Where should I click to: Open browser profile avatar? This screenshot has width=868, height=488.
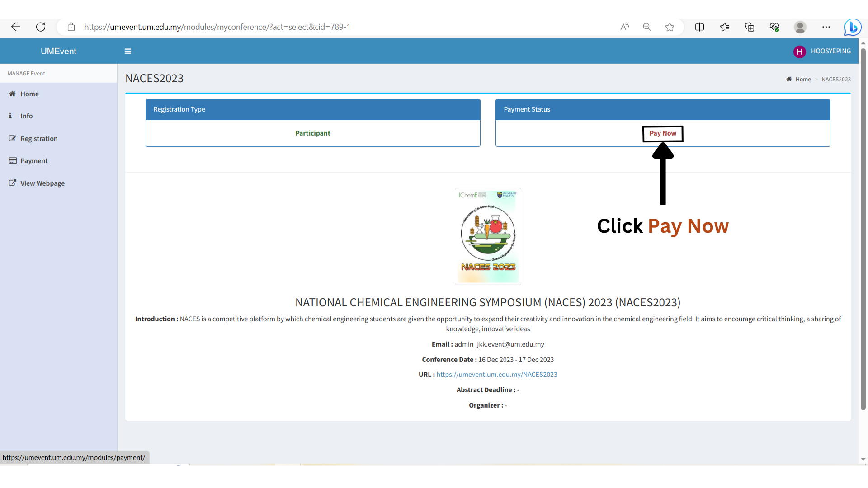tap(800, 27)
